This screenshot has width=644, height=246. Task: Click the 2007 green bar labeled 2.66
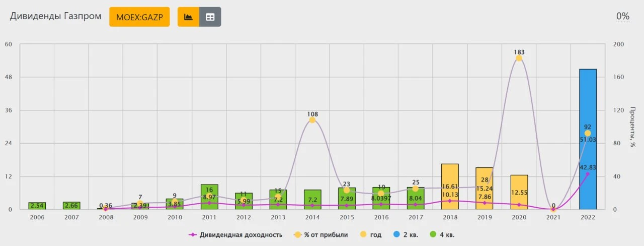71,206
